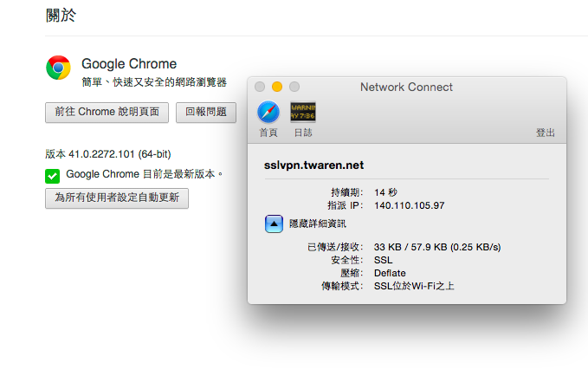Click the Network Connect title bar

point(406,87)
